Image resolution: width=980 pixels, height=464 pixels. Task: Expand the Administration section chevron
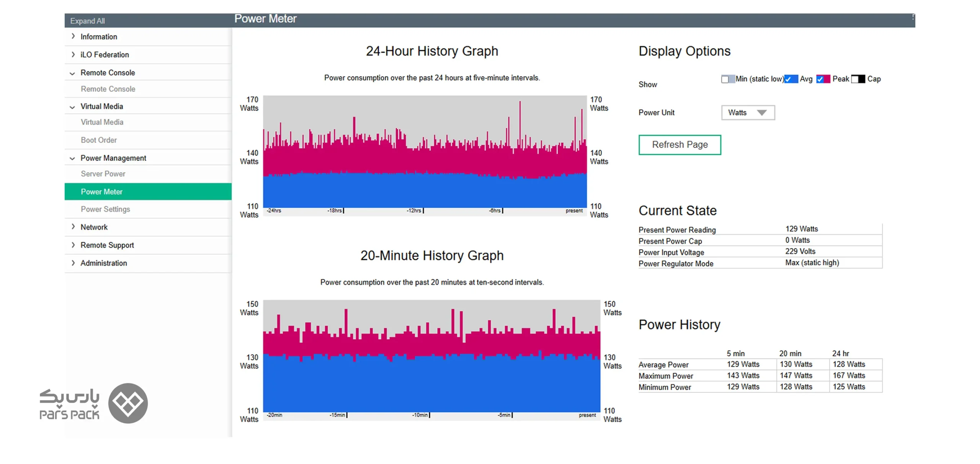point(73,262)
